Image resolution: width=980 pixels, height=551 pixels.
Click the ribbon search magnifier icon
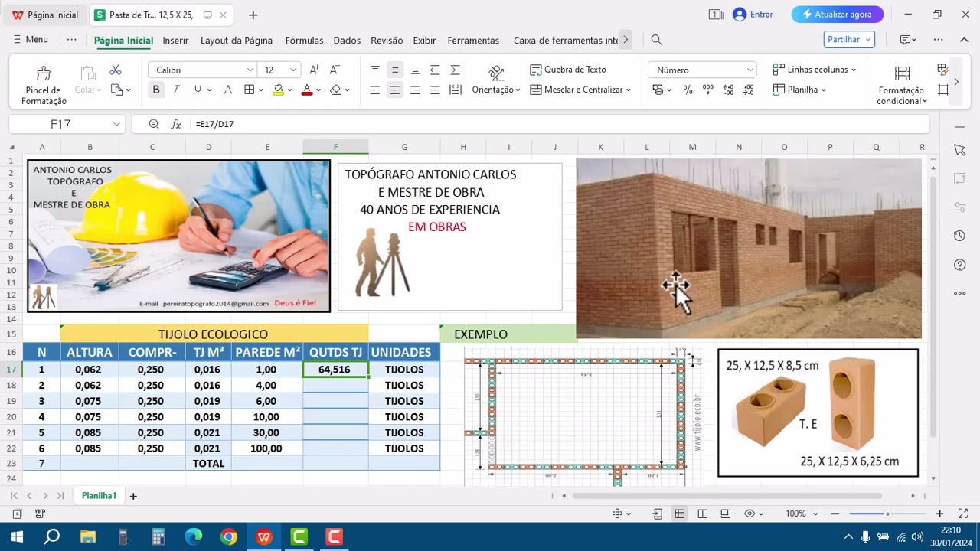(x=656, y=40)
